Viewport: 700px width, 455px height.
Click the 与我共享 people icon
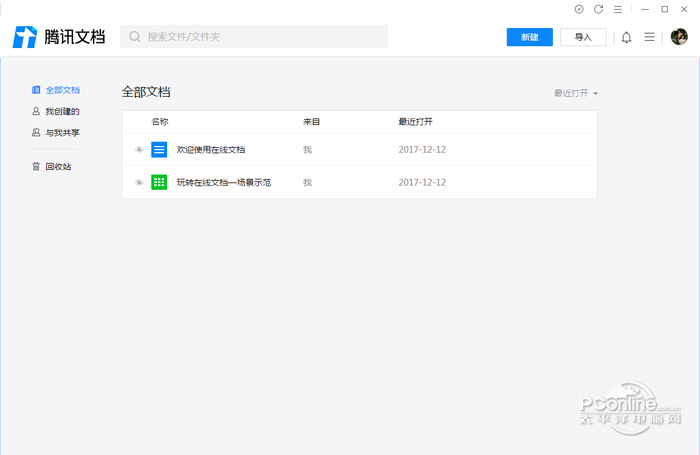tap(36, 133)
